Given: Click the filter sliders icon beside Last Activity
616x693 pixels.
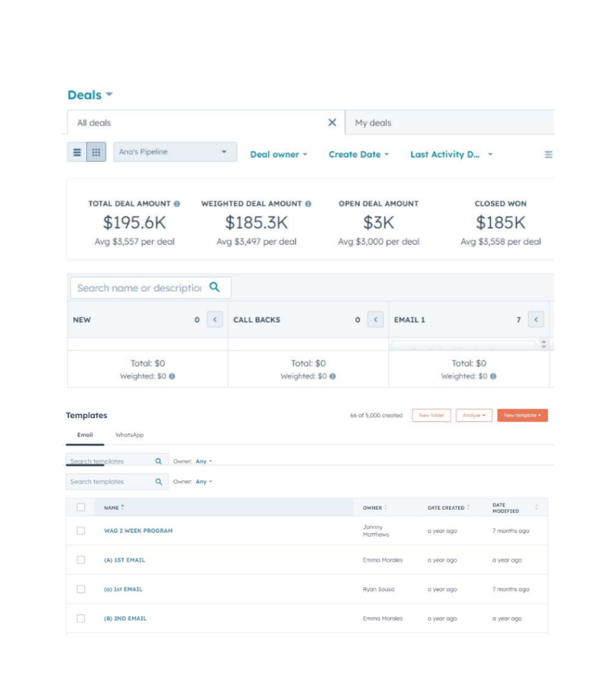Looking at the screenshot, I should point(548,155).
